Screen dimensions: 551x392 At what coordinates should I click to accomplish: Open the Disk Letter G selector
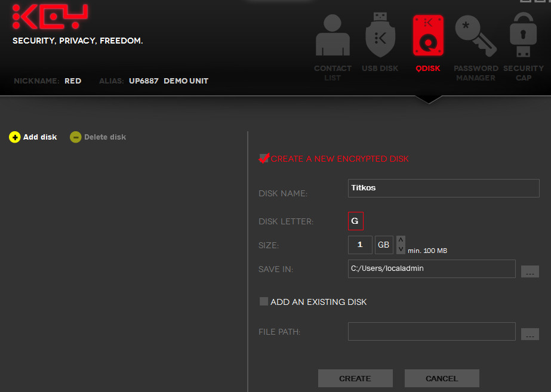(355, 221)
